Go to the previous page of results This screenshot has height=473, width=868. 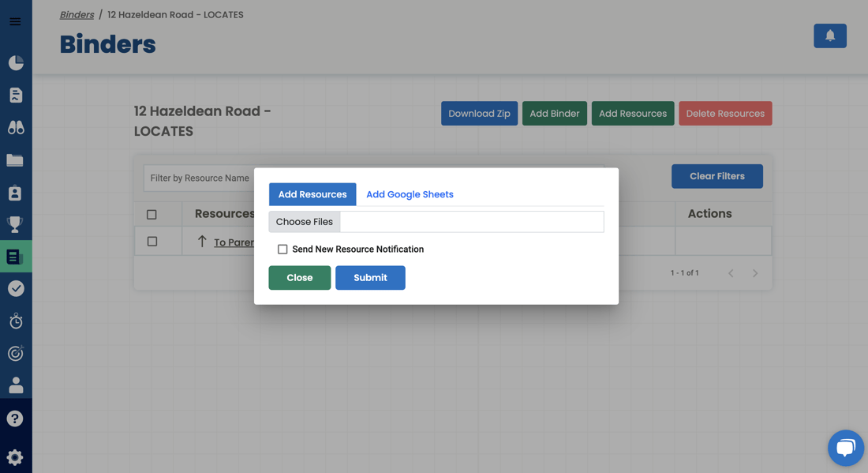[x=731, y=273]
